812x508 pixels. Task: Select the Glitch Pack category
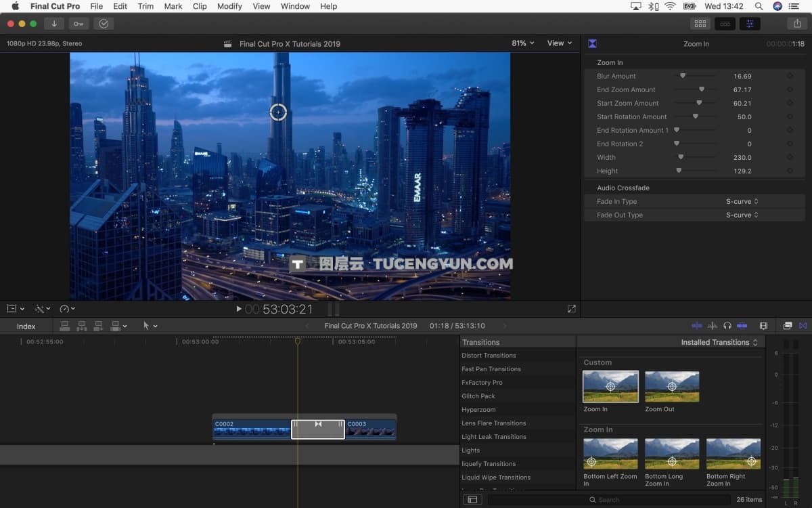[478, 396]
